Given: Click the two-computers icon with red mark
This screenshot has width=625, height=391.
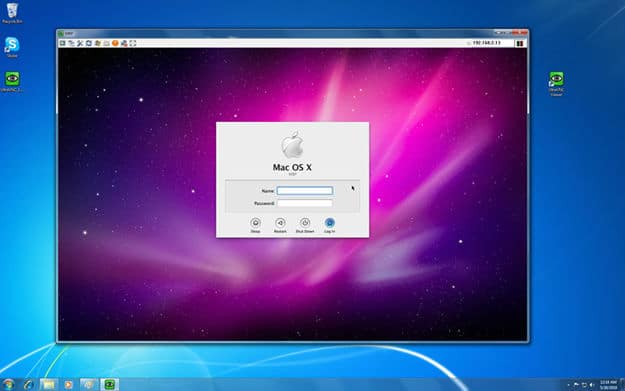Looking at the screenshot, I should (124, 43).
